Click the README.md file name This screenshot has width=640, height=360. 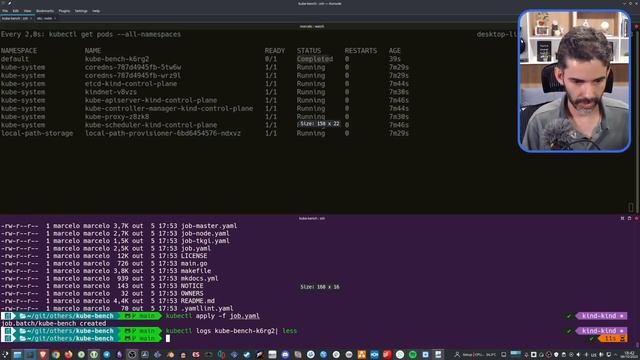[198, 301]
